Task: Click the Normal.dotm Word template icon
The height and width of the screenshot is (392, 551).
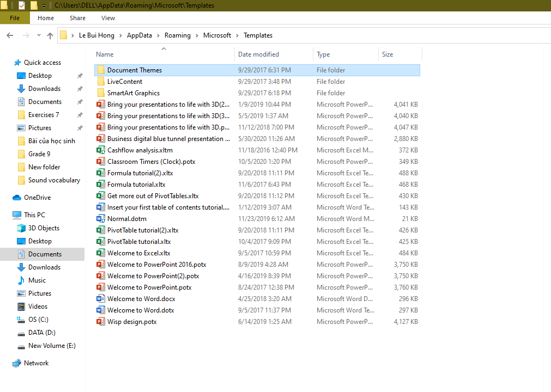Action: point(101,219)
